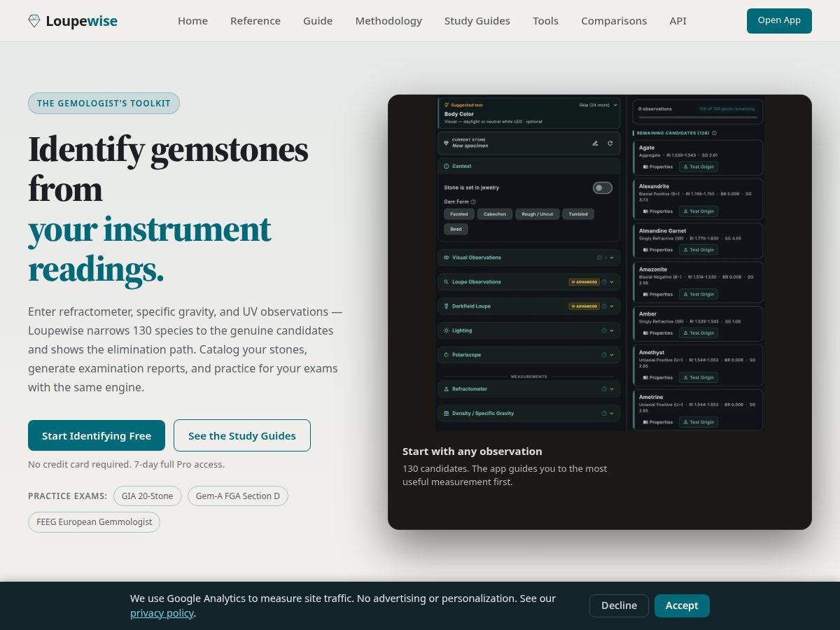Click the observations progress bar
Screen dimensions: 840x630
pyautogui.click(x=697, y=117)
